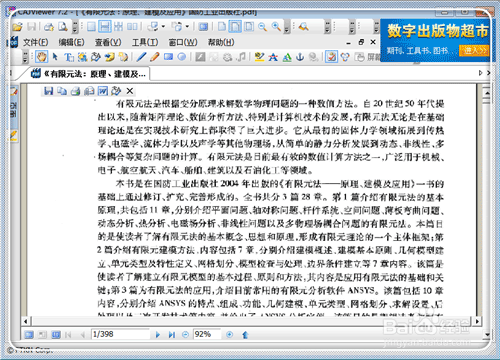Viewport: 500px width, 360px height.
Task: Click the print icon in top toolbar
Action: (x=49, y=27)
